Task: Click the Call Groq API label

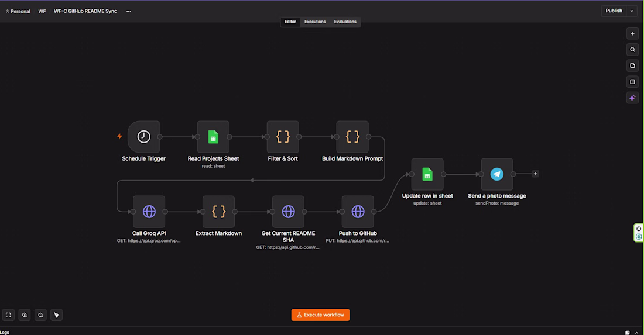Action: tap(149, 233)
